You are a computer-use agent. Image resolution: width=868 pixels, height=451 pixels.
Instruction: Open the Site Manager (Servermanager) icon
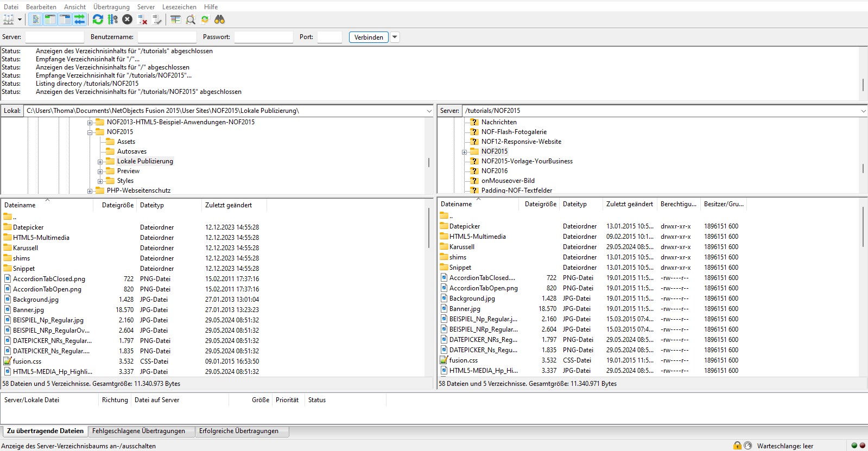(9, 20)
